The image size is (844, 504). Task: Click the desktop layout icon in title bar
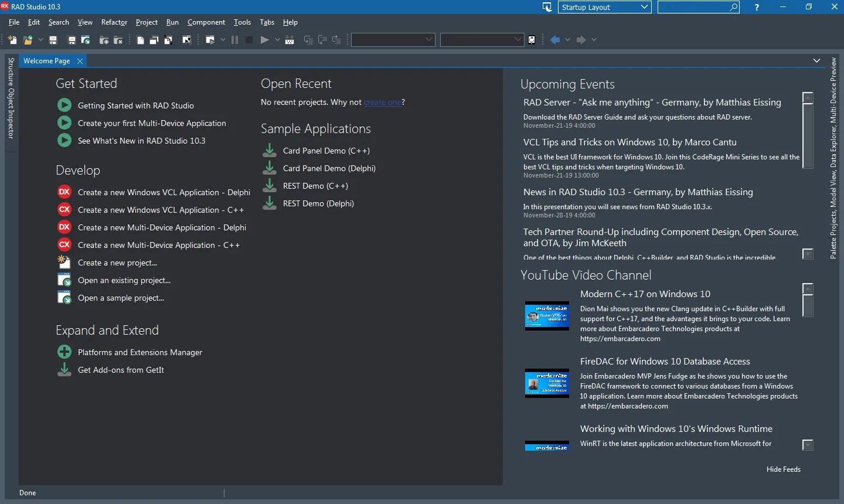pyautogui.click(x=547, y=7)
